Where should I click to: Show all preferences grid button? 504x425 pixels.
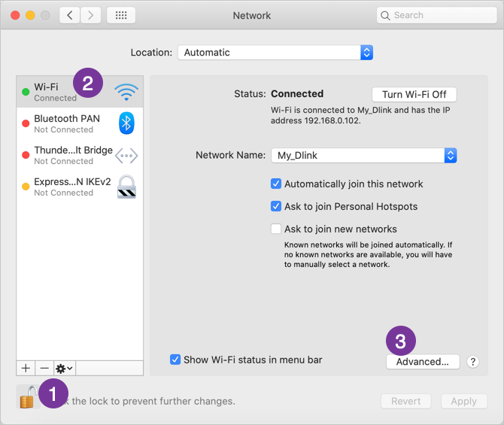[x=121, y=15]
